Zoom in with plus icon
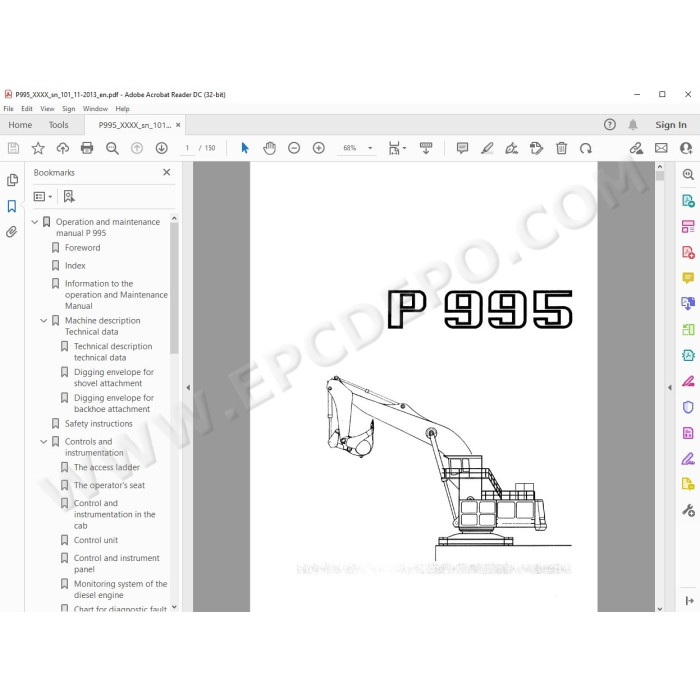The width and height of the screenshot is (700, 700). pos(318,148)
